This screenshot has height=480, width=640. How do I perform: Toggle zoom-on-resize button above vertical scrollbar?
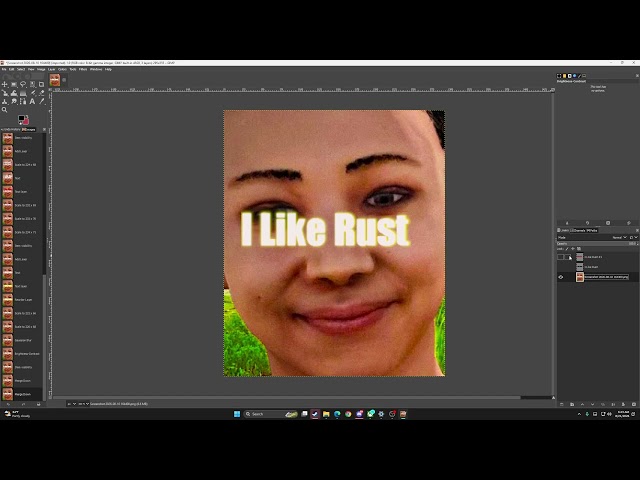point(553,89)
